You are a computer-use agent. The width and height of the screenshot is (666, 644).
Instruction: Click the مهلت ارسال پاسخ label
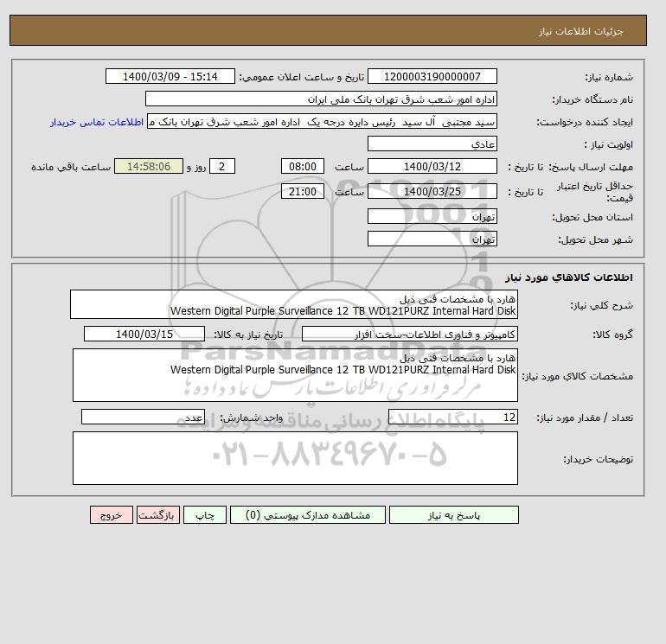tap(592, 167)
